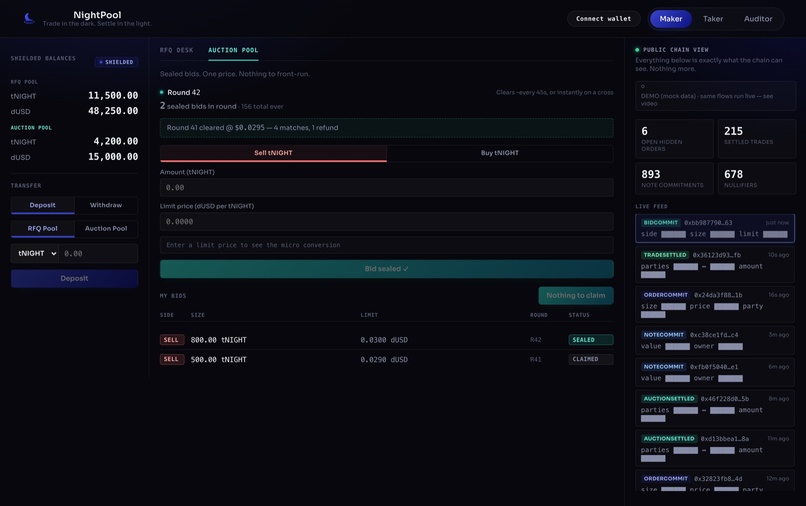Focus the Limit price input field
The image size is (806, 506).
pyautogui.click(x=387, y=222)
